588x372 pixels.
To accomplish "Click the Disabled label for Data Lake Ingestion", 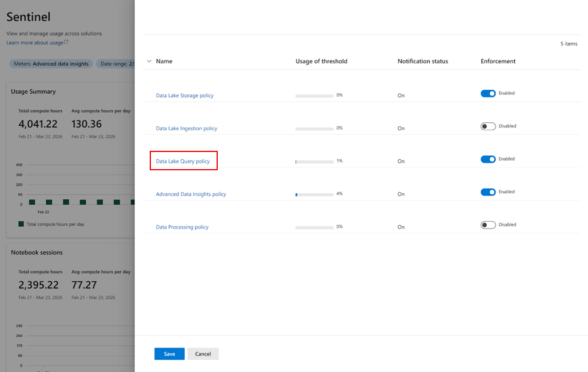I will tap(507, 126).
